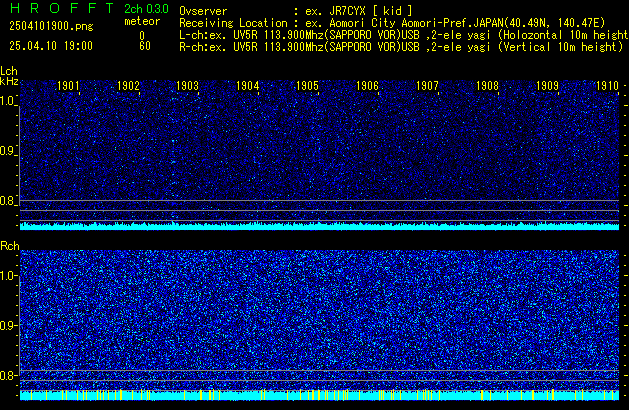The width and height of the screenshot is (629, 410).
Task: Click the version label 2ch 0.3.0
Action: tap(146, 9)
